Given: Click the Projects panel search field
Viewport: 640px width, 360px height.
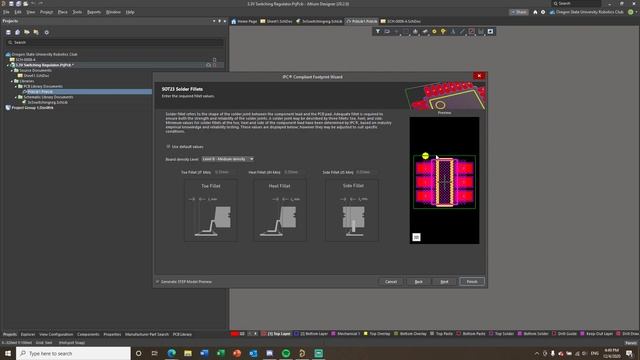Looking at the screenshot, I should click(x=115, y=42).
